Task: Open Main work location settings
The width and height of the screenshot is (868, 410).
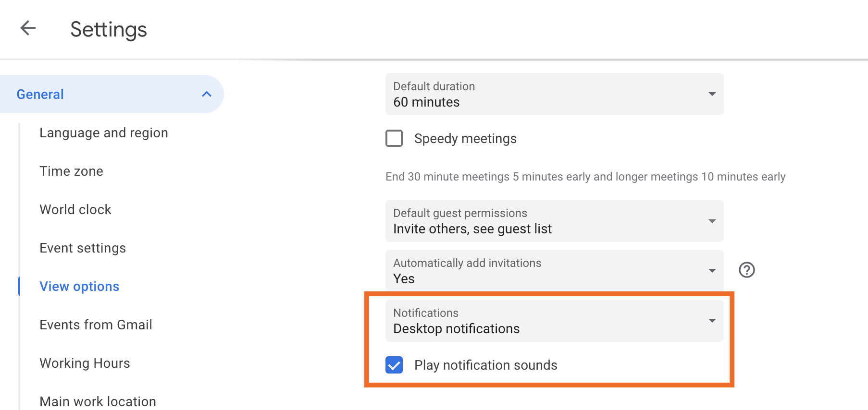Action: [98, 401]
